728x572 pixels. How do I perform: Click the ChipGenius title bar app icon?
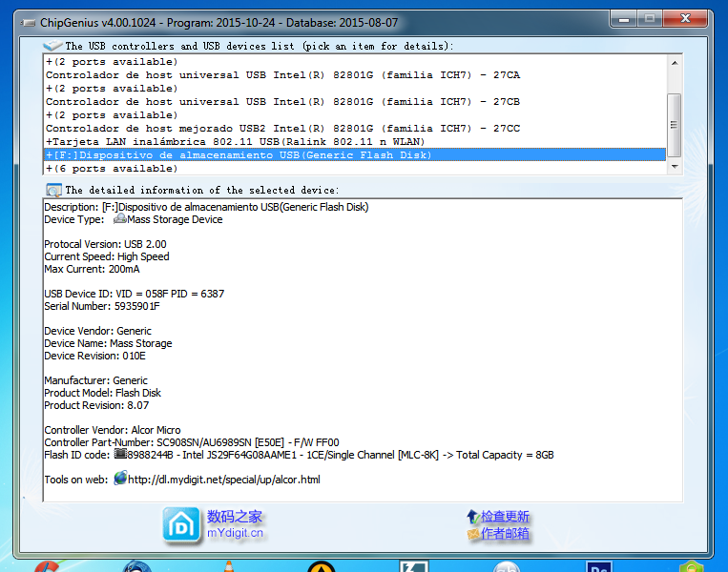[29, 23]
